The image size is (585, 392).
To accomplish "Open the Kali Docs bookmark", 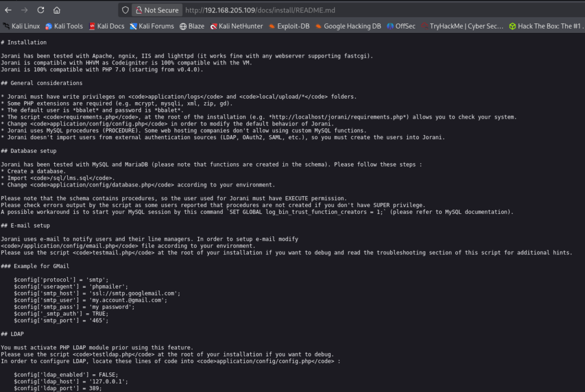I will tap(106, 26).
